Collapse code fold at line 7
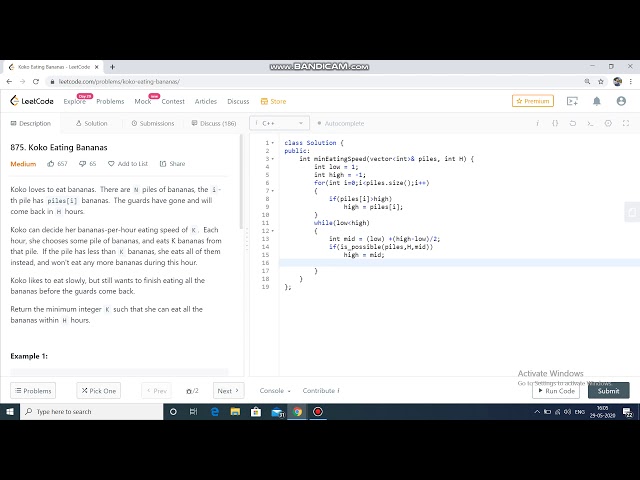Viewport: 640px width, 480px height. click(x=273, y=191)
